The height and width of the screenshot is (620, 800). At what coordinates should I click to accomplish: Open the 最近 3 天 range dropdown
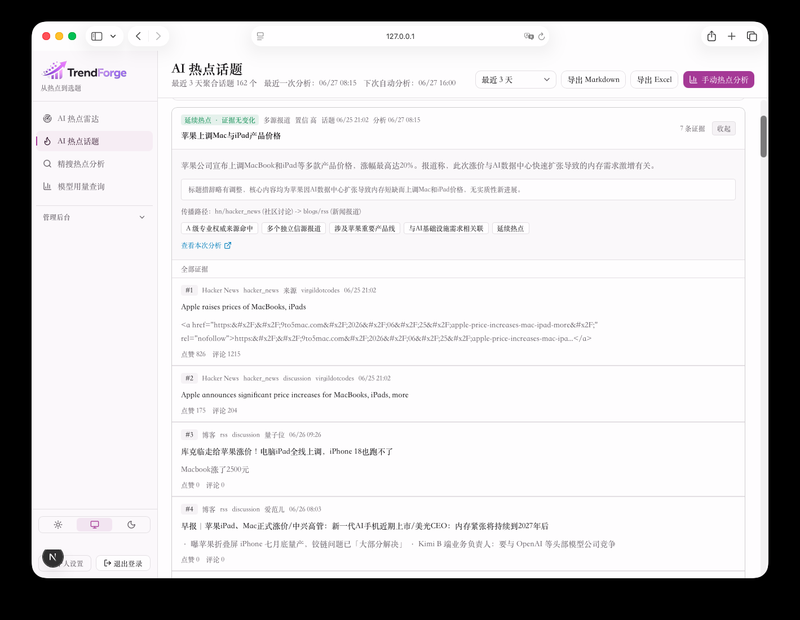pyautogui.click(x=515, y=80)
